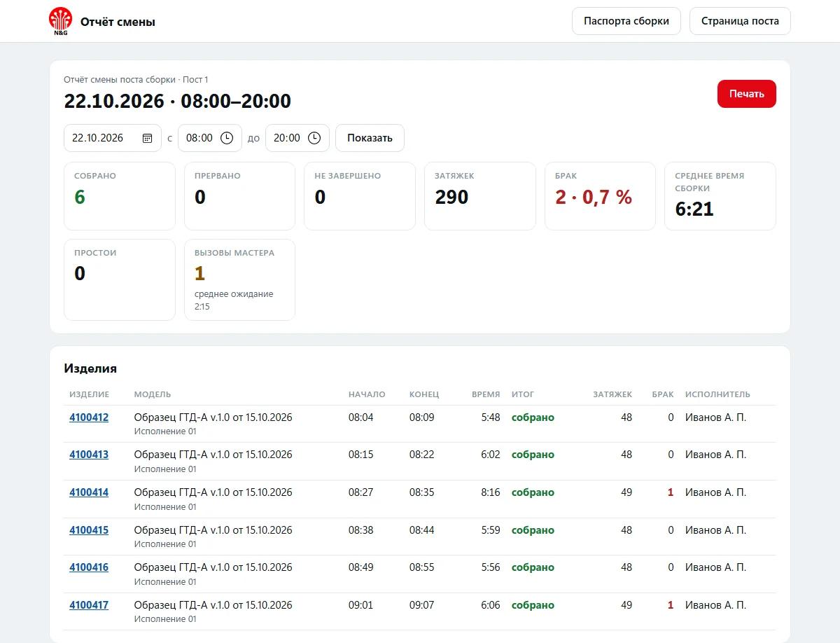
Task: Click the Исполнитель column header
Action: coord(717,394)
